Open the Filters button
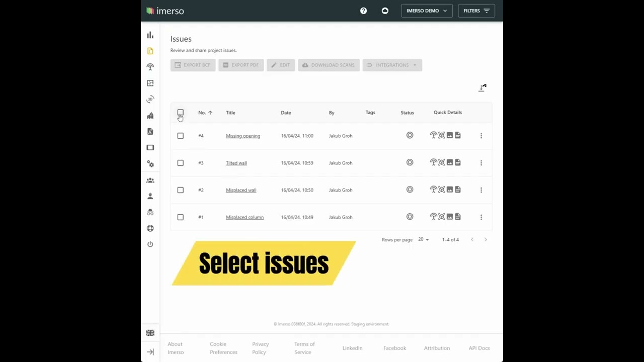This screenshot has width=644, height=362. [476, 11]
